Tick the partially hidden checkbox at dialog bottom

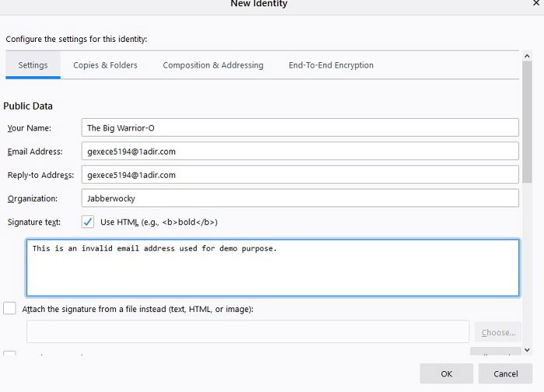point(9,355)
